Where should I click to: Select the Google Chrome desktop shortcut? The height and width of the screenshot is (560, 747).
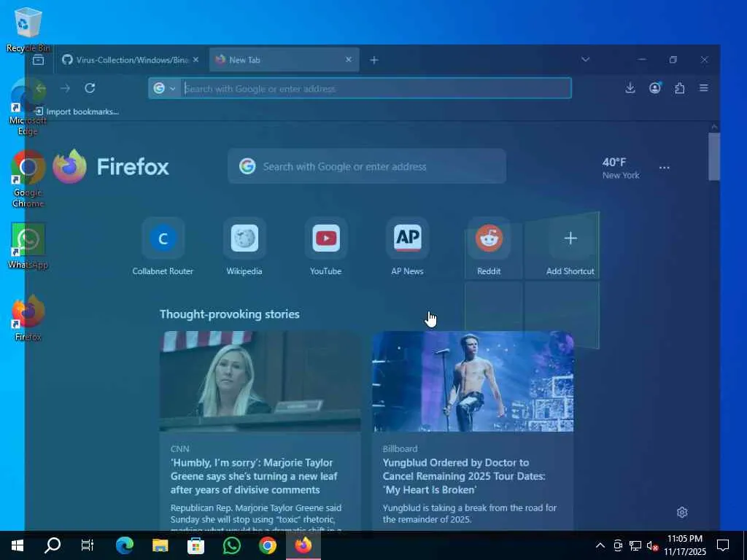28,179
